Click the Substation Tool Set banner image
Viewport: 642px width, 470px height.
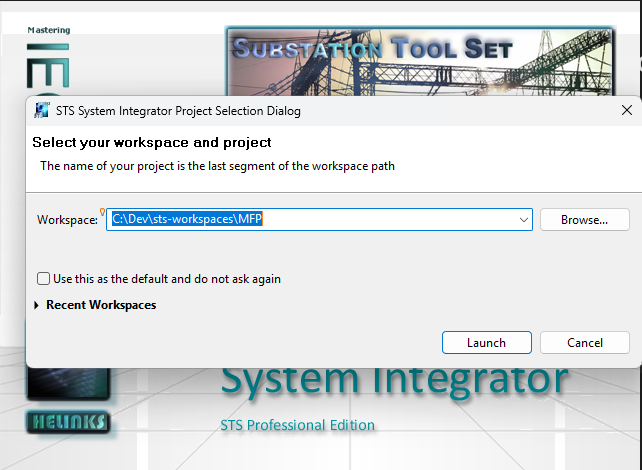[x=419, y=61]
